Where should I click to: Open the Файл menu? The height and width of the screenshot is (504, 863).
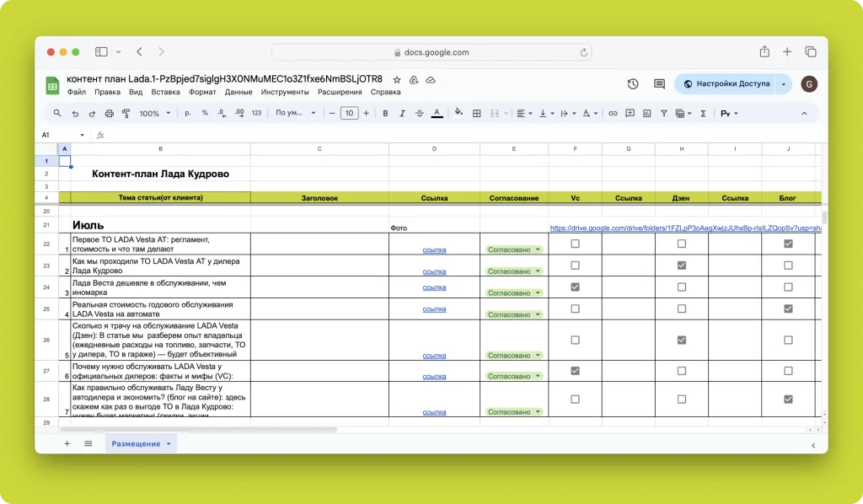(77, 92)
